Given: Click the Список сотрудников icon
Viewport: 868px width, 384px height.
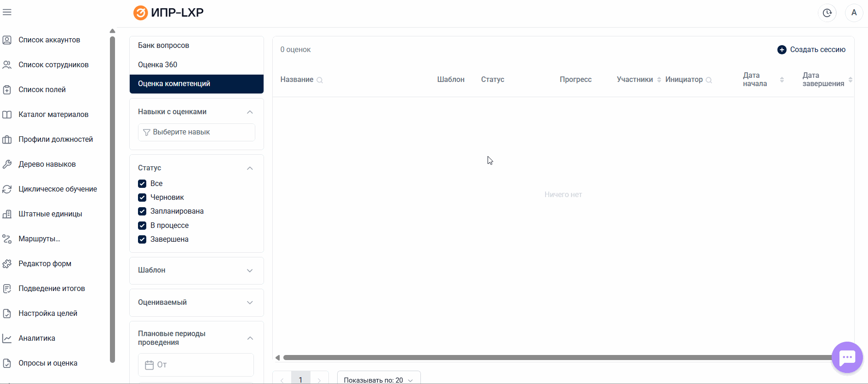Looking at the screenshot, I should click(7, 65).
